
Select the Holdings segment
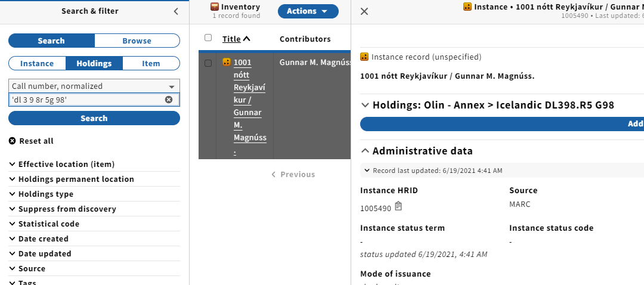click(94, 63)
